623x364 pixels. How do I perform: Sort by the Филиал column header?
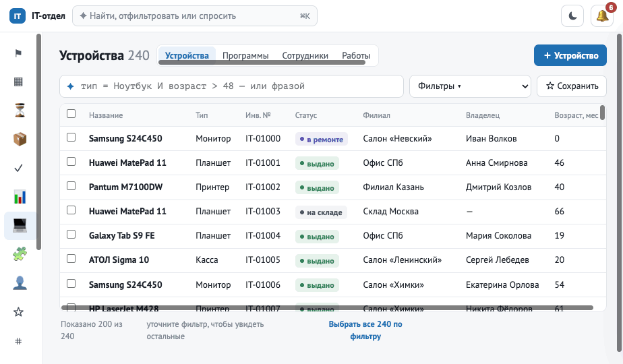pyautogui.click(x=376, y=115)
